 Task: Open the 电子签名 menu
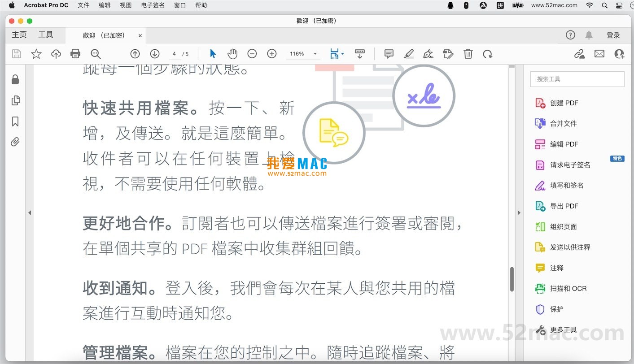point(153,5)
